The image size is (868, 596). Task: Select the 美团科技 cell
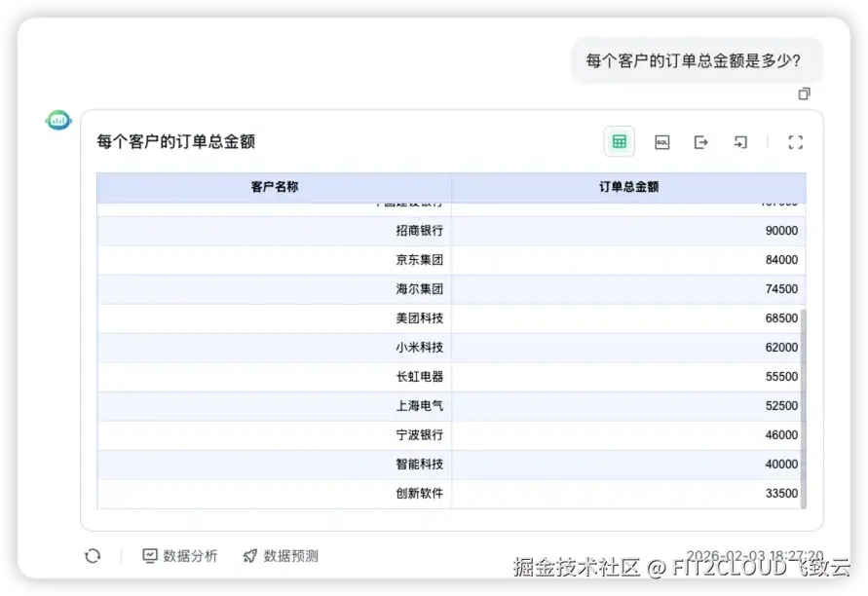click(x=274, y=318)
